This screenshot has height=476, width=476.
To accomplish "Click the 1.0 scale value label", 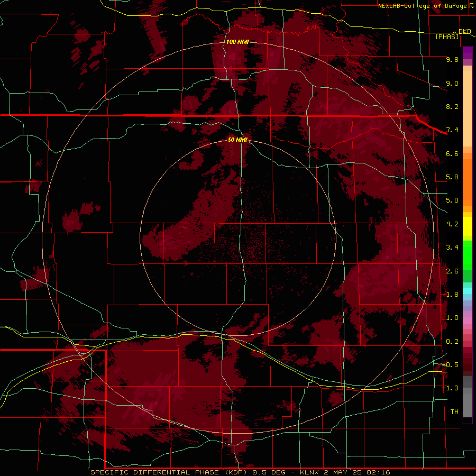I will pos(452,318).
